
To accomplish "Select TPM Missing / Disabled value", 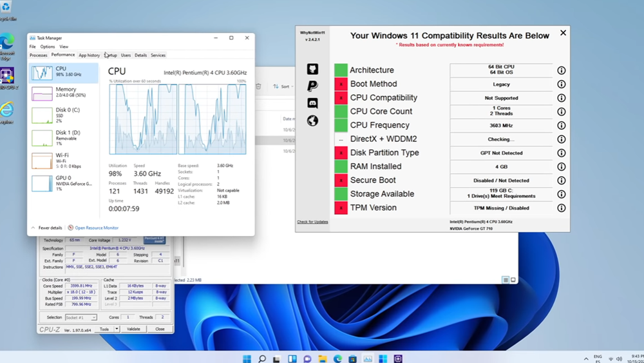I will pos(501,208).
